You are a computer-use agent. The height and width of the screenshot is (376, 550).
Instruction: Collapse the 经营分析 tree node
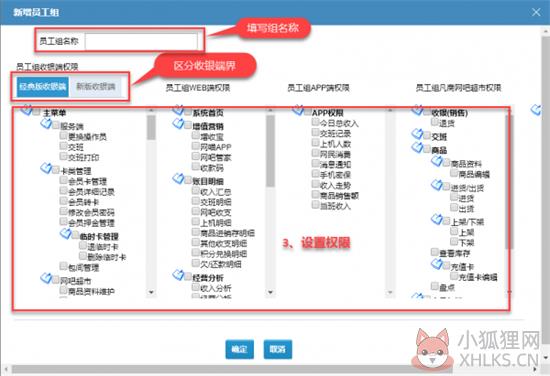(x=178, y=275)
